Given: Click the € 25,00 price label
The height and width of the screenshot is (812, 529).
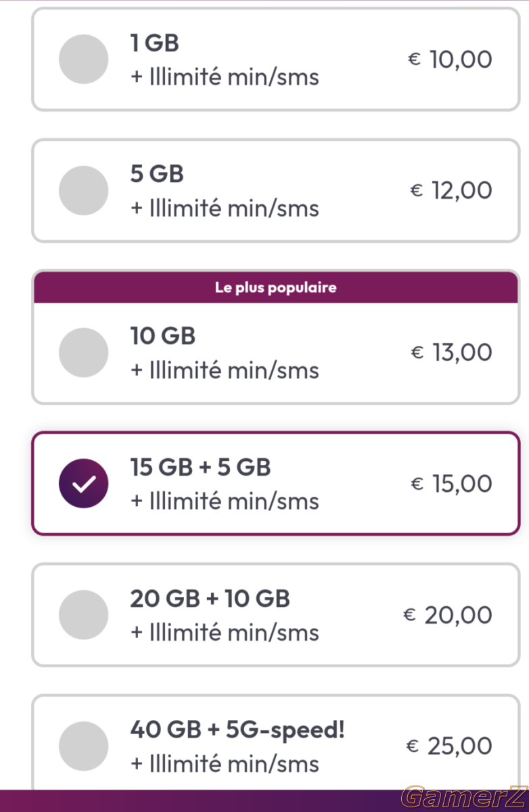Looking at the screenshot, I should [448, 746].
